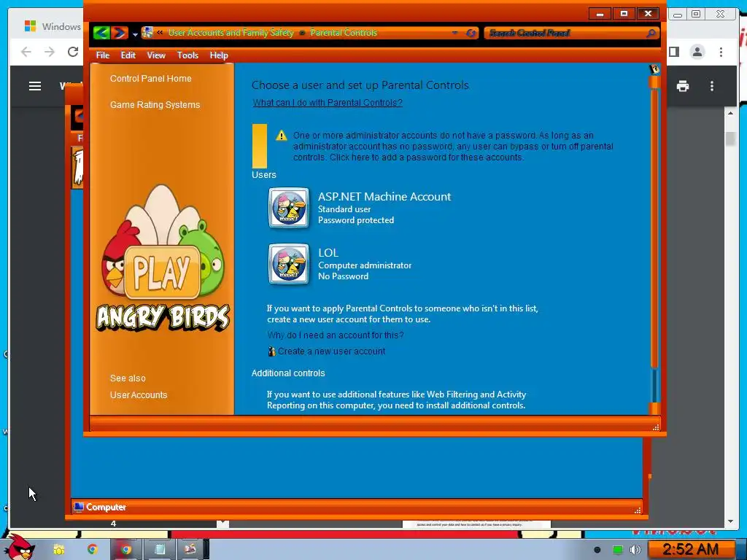Click the control panel window resize grip
Image resolution: width=747 pixels, height=560 pixels.
656,427
